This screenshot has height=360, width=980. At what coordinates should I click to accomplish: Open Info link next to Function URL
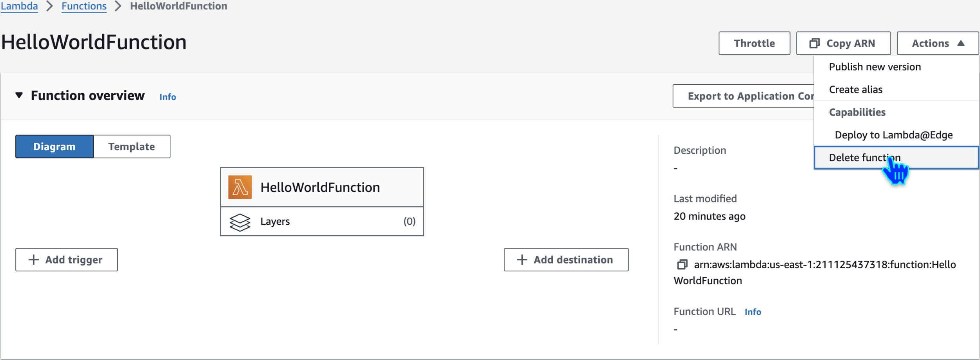[753, 312]
